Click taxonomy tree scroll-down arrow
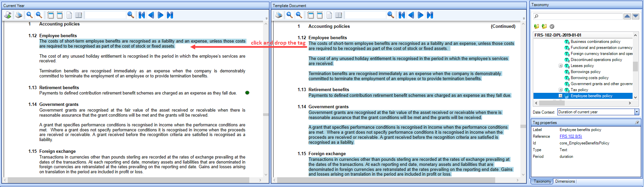 tap(635, 97)
